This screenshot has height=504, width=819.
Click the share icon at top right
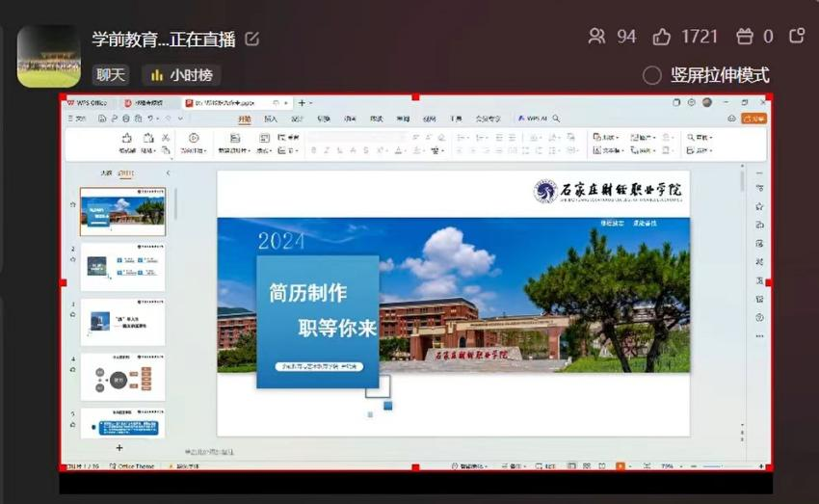point(797,37)
